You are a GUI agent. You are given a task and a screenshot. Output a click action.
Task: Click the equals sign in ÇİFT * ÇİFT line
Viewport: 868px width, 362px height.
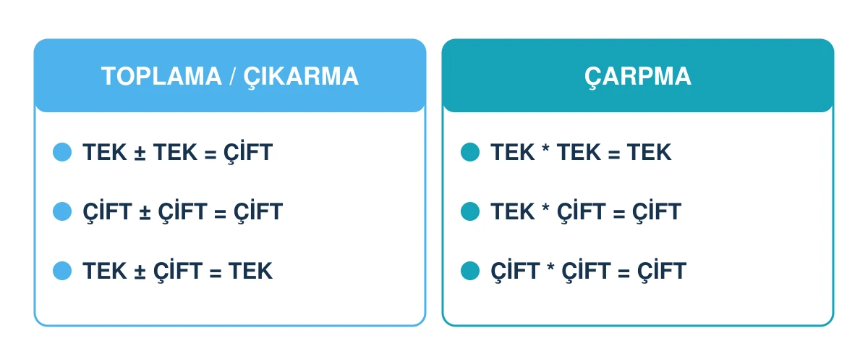click(624, 271)
